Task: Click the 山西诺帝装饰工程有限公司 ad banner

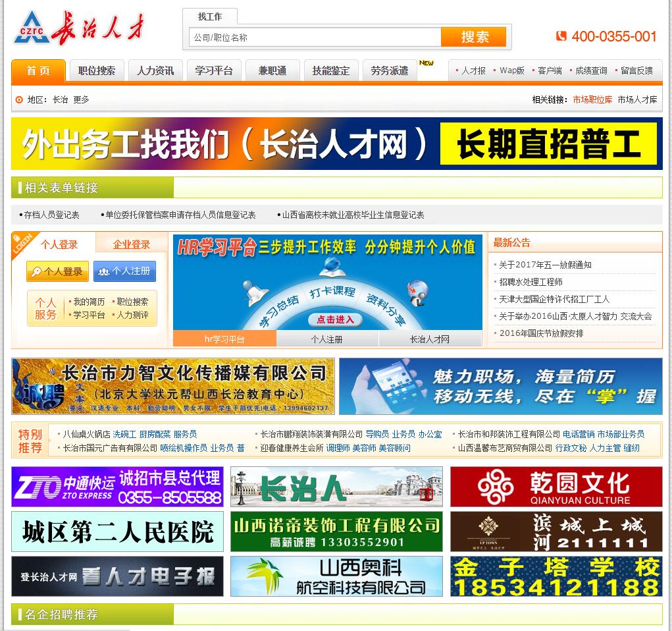Action: [336, 532]
